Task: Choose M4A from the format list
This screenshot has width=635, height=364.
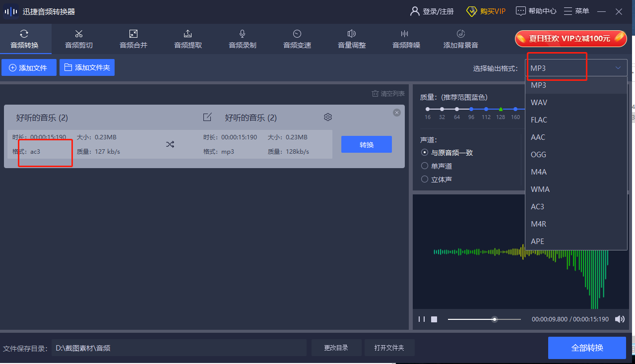Action: (576, 172)
